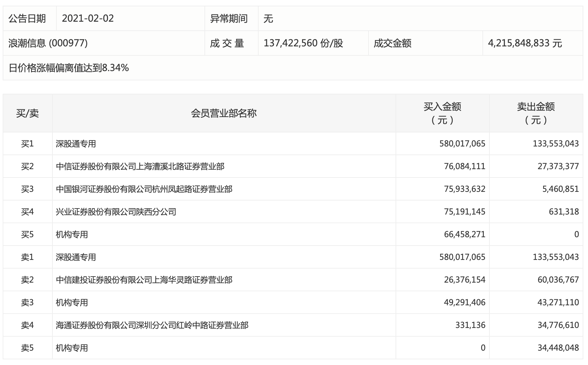Click volume value 137,422,560 份/股

[303, 43]
